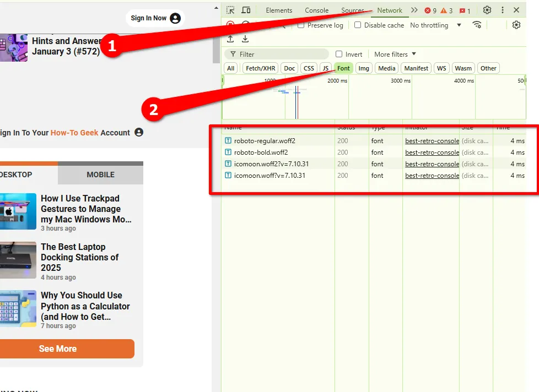The height and width of the screenshot is (392, 539).
Task: Open network conditions Wi-Fi icon
Action: [x=477, y=25]
